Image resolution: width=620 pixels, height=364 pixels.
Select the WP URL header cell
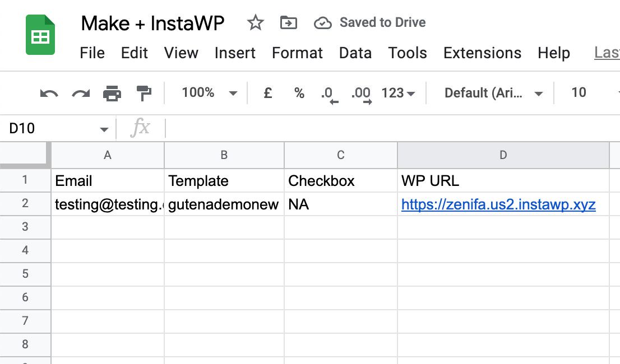coord(503,180)
